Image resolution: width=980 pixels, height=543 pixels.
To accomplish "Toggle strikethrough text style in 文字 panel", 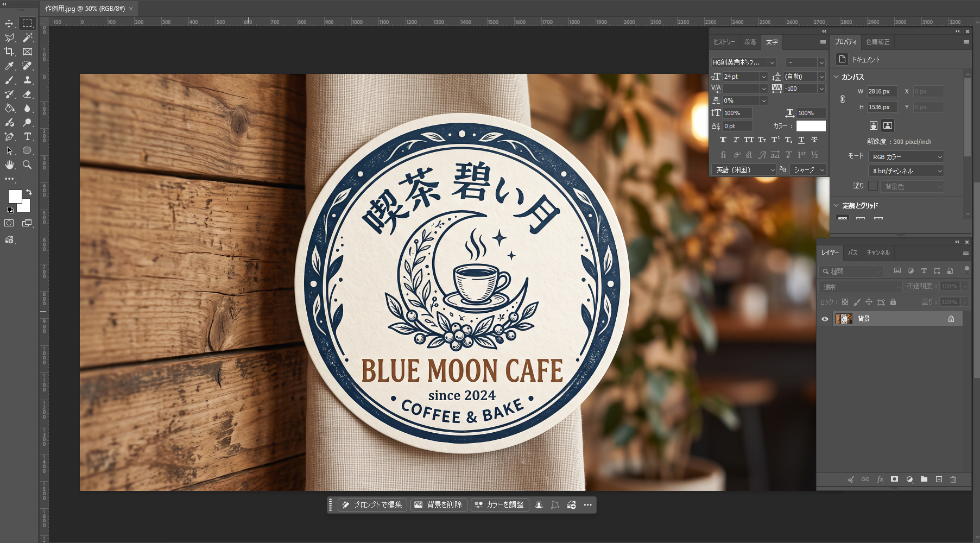I will coord(814,140).
